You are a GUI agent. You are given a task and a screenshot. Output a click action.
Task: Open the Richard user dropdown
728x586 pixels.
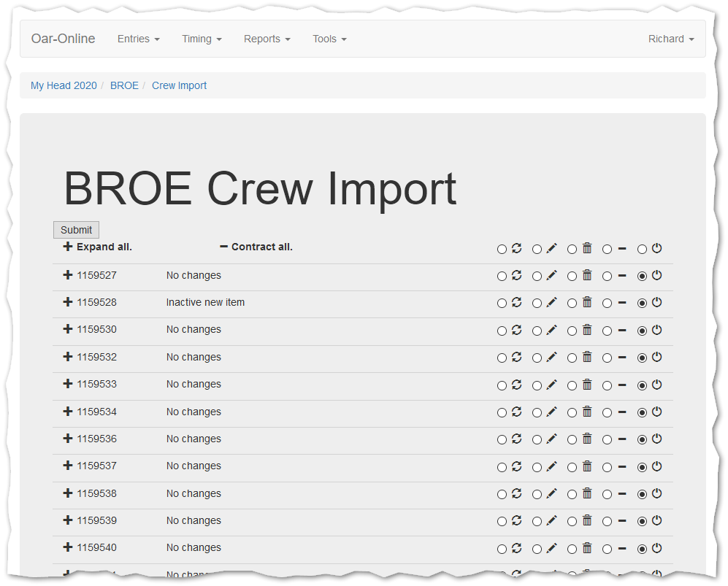click(x=670, y=39)
